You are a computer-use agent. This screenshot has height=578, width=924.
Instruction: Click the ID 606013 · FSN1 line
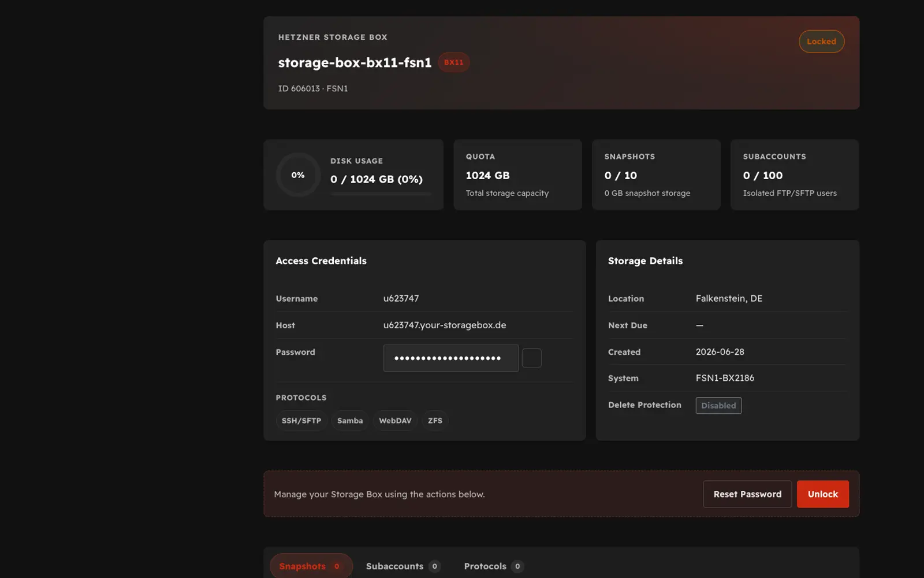313,88
